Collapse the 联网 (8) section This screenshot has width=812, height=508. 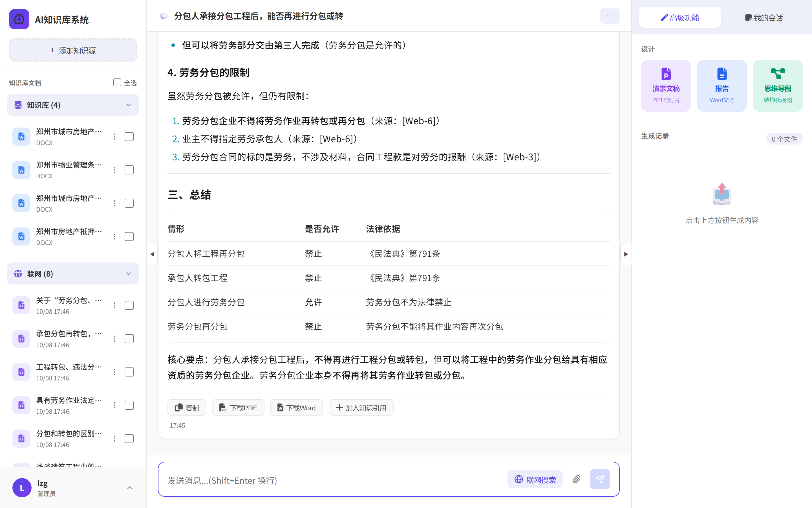[73, 273]
